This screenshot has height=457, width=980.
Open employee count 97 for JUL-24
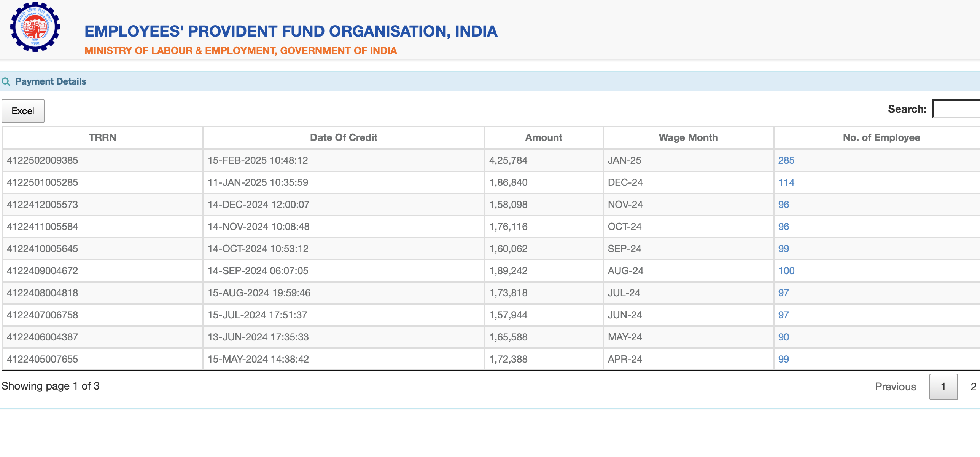pyautogui.click(x=783, y=293)
